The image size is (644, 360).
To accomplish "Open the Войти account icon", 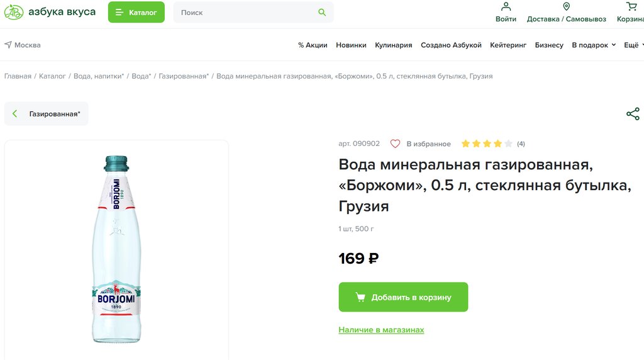I will [506, 7].
